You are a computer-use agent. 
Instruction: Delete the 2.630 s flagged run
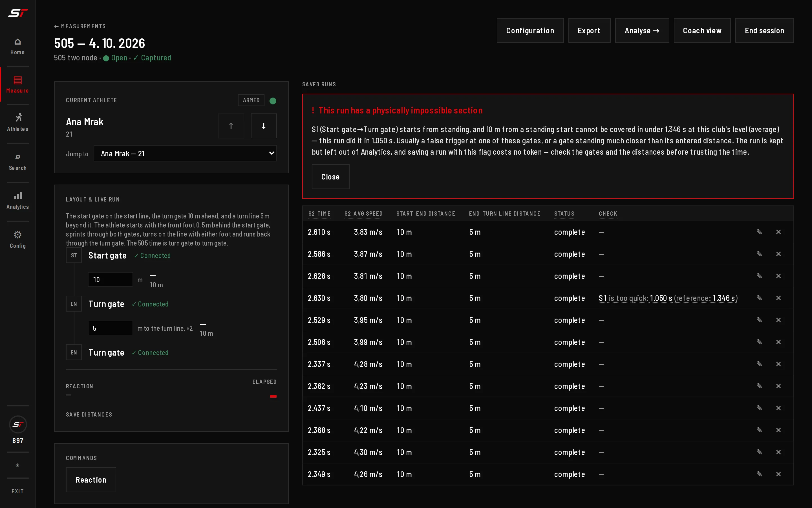[778, 298]
